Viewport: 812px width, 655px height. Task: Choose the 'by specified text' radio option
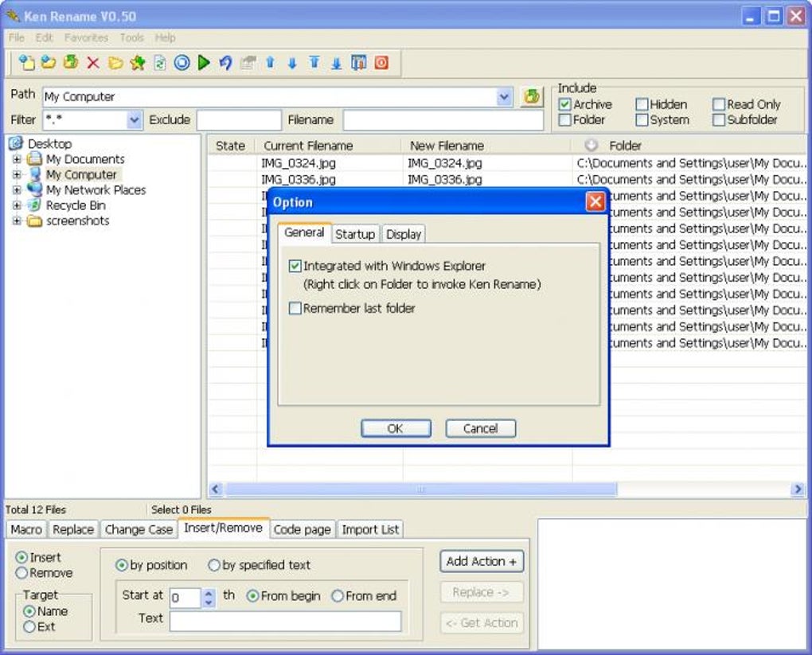tap(214, 565)
